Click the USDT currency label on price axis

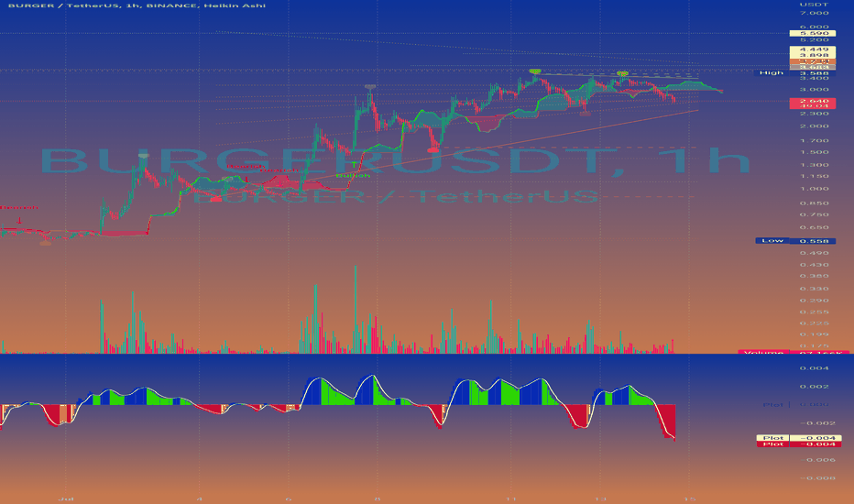[814, 5]
